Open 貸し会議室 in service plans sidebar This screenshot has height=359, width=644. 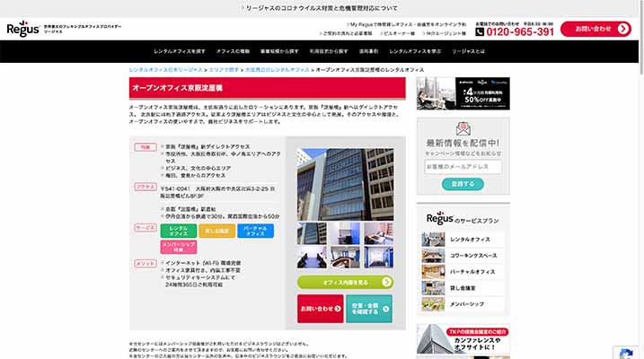pyautogui.click(x=463, y=288)
